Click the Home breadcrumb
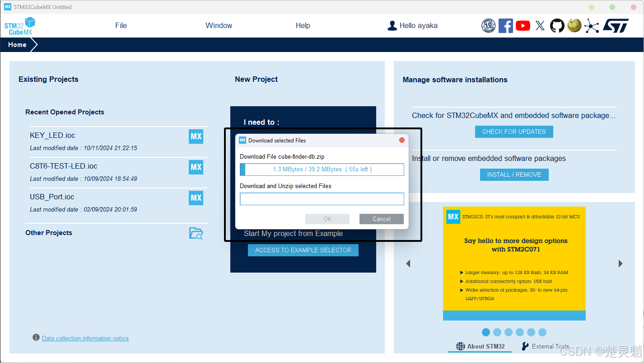The width and height of the screenshot is (644, 363). tap(17, 45)
